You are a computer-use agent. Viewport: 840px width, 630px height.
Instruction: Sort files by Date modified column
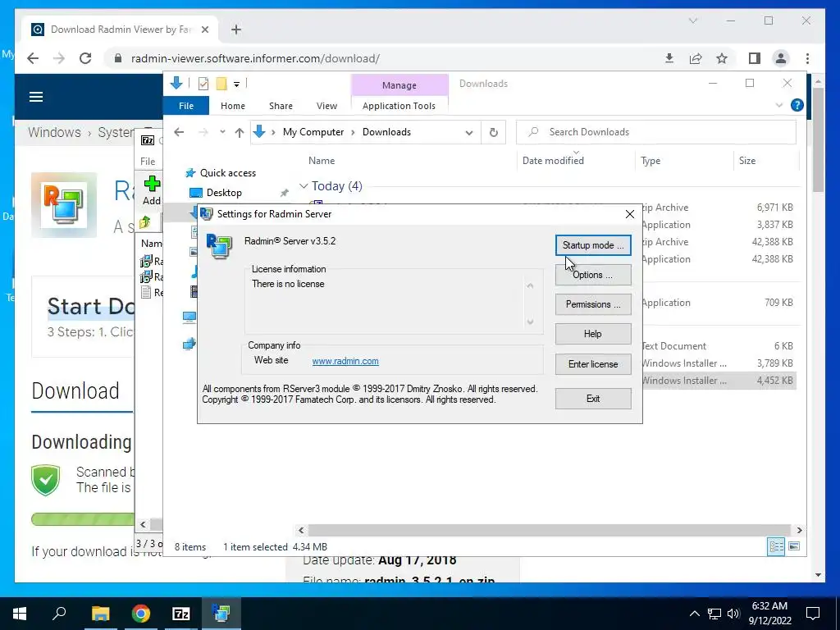click(x=553, y=161)
